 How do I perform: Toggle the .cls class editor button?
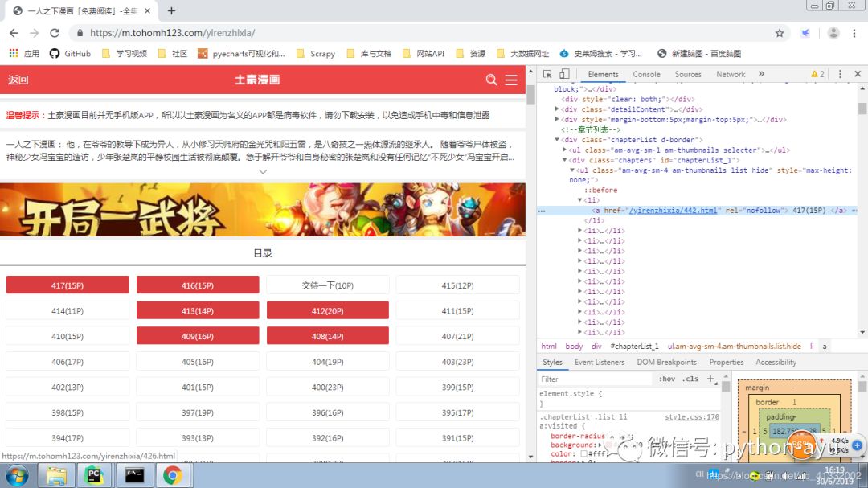690,379
